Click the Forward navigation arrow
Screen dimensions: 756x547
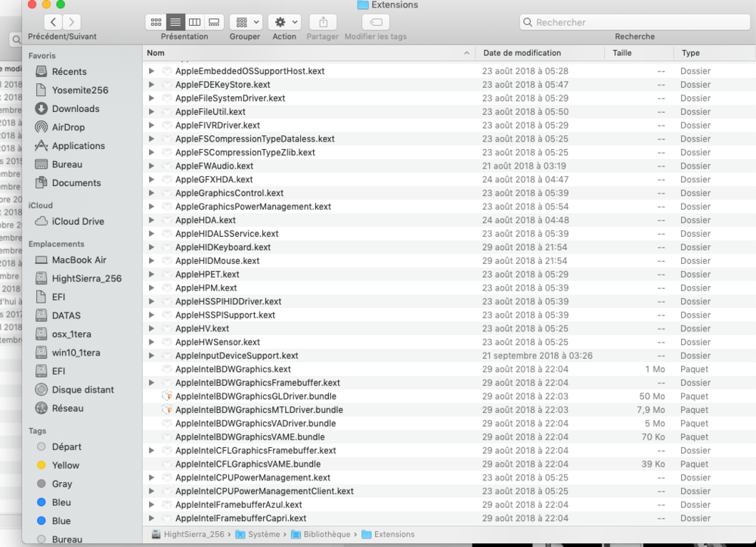(72, 23)
